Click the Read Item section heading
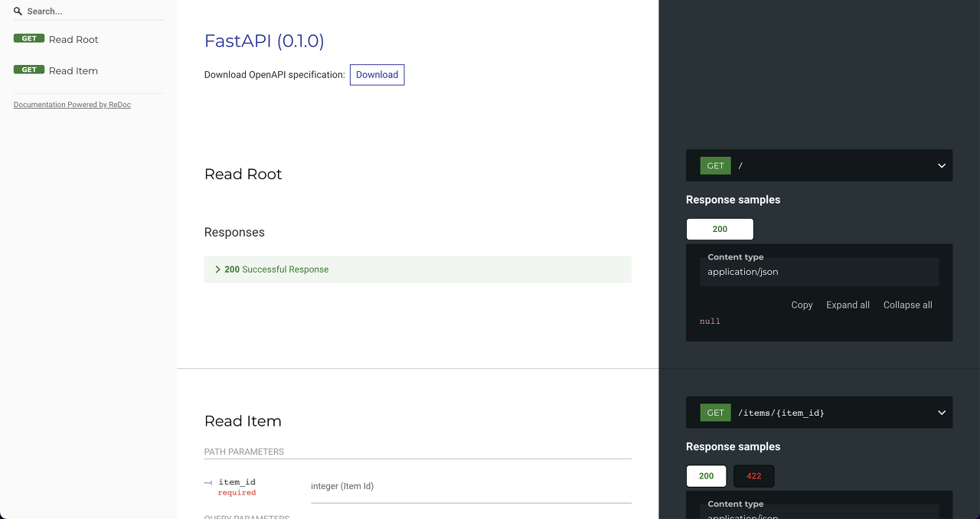The width and height of the screenshot is (980, 519). pos(243,421)
